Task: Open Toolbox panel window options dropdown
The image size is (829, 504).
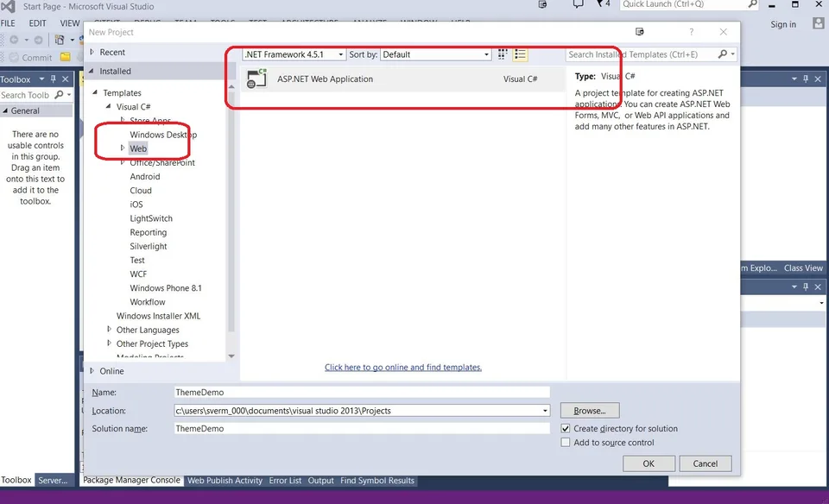Action: point(41,79)
